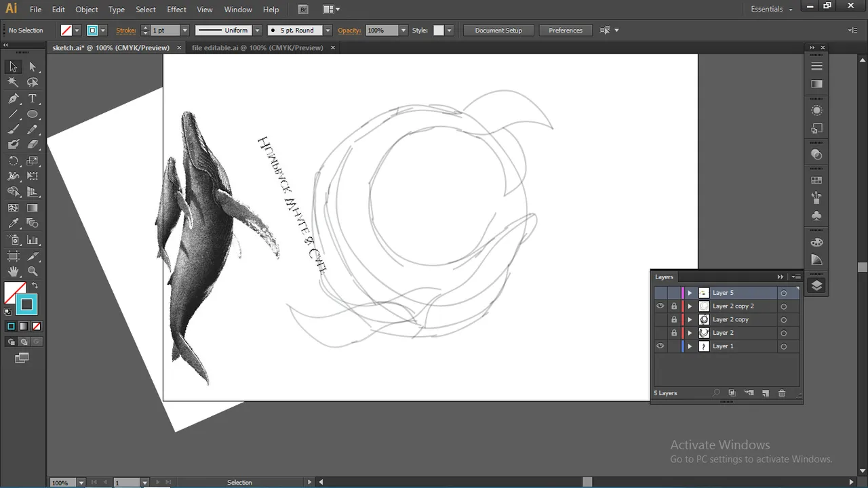Select the Mesh tool

(x=13, y=208)
